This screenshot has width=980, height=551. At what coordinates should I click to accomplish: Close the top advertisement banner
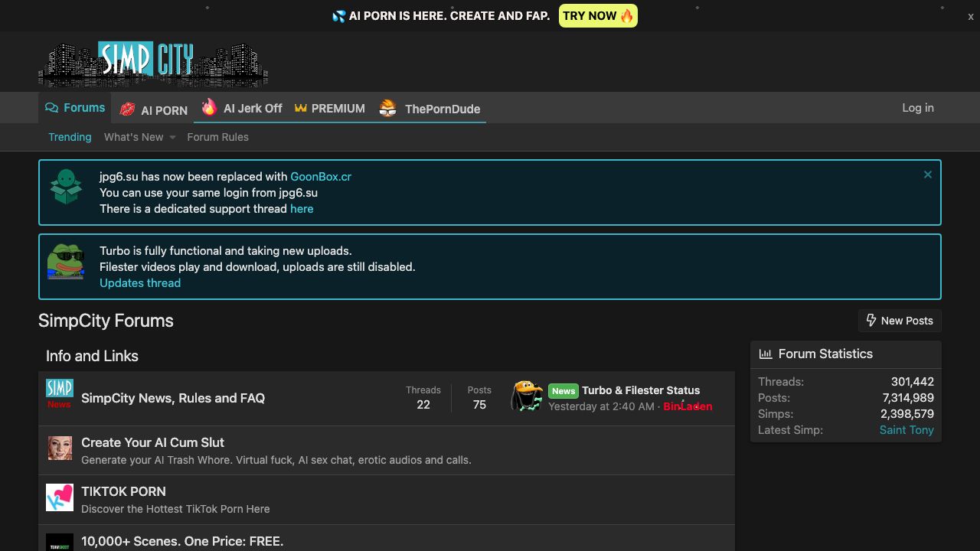[x=970, y=16]
